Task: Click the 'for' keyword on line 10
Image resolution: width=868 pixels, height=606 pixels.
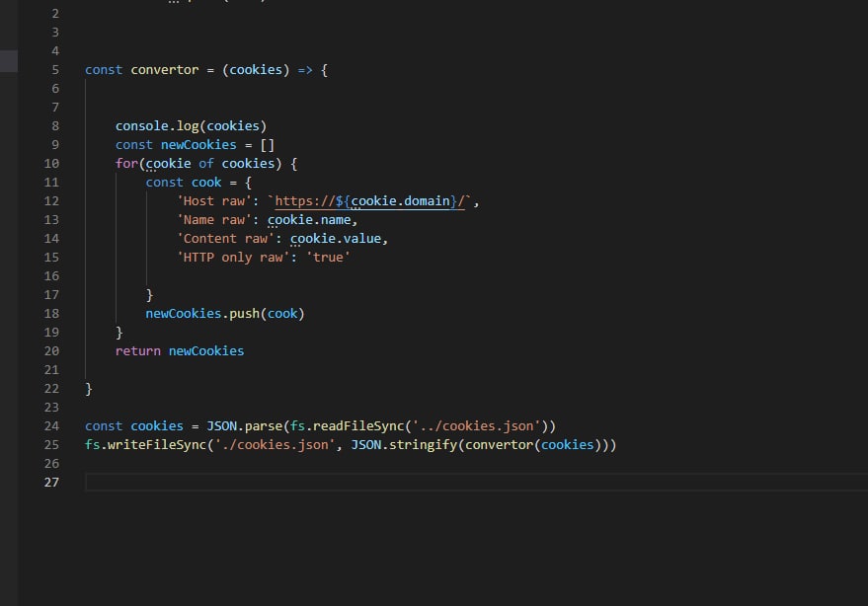Action: [126, 164]
